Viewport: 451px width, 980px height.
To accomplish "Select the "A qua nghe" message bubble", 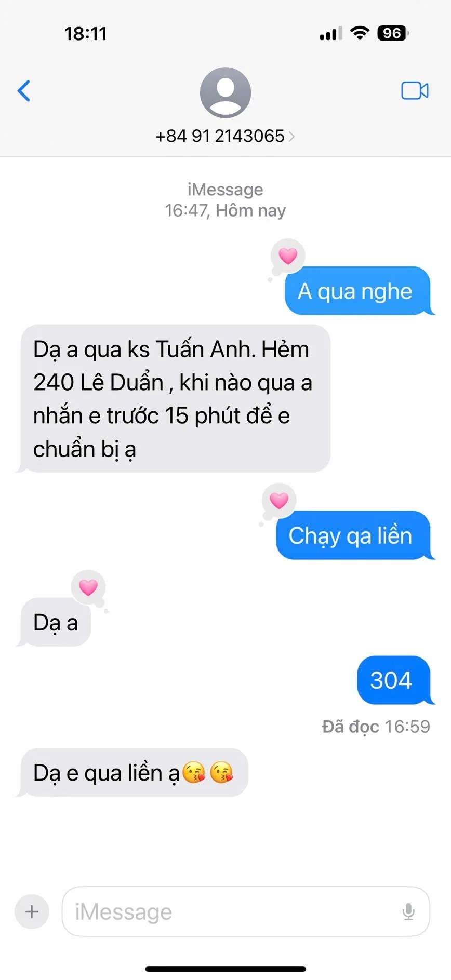I will pyautogui.click(x=357, y=291).
